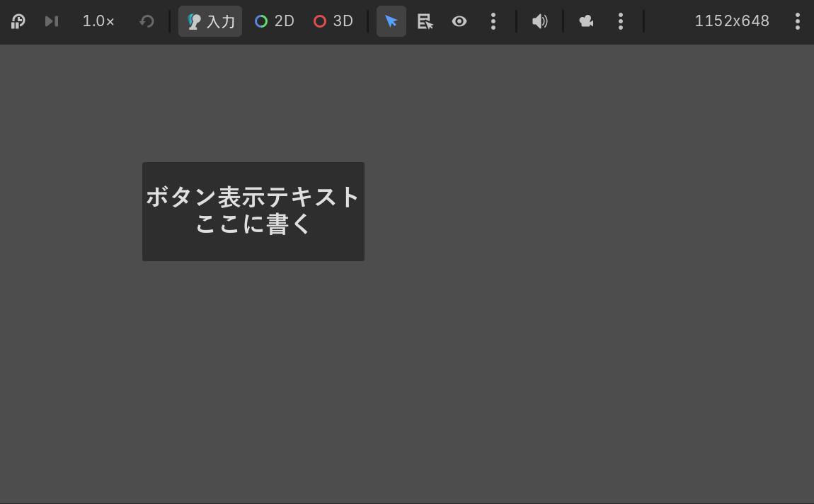Click the next frame step icon
814x504 pixels.
pyautogui.click(x=52, y=21)
